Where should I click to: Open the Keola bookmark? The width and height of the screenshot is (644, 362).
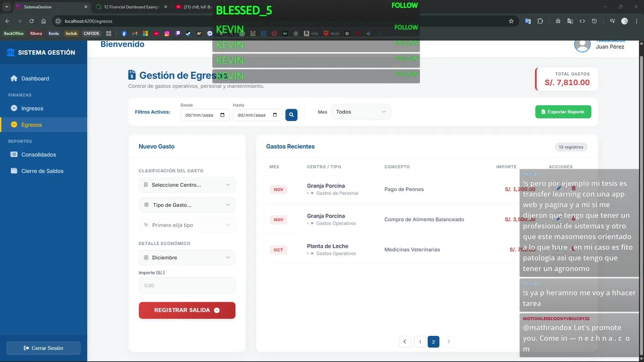[x=54, y=34]
